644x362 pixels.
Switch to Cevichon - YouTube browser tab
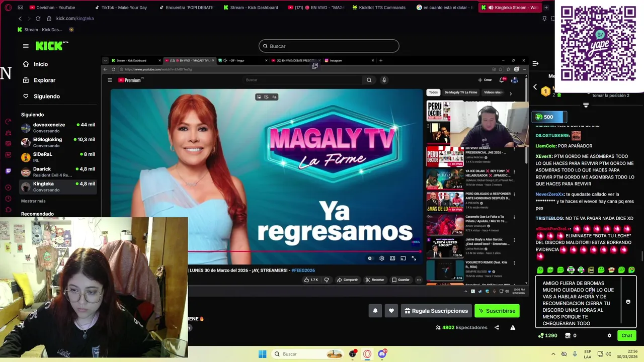point(53,8)
